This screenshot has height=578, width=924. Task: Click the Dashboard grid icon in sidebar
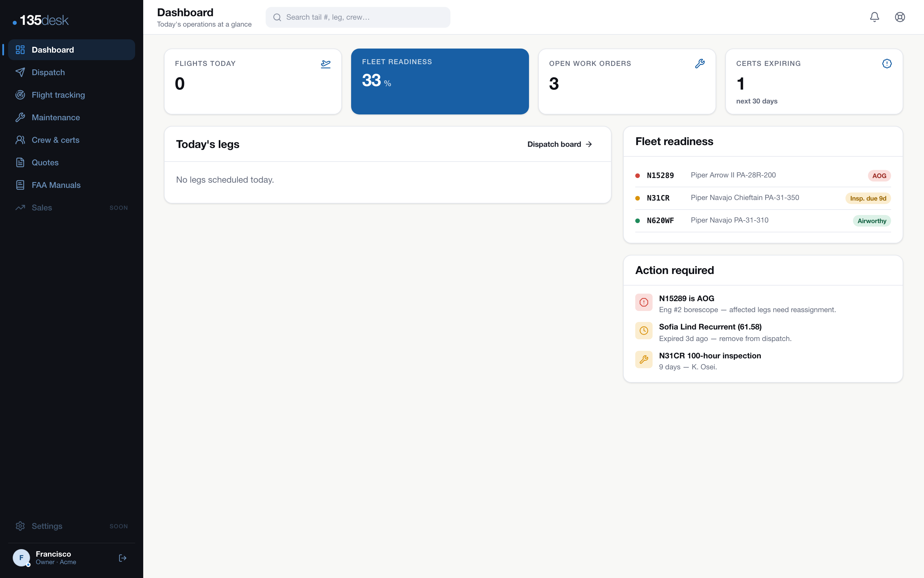click(20, 50)
